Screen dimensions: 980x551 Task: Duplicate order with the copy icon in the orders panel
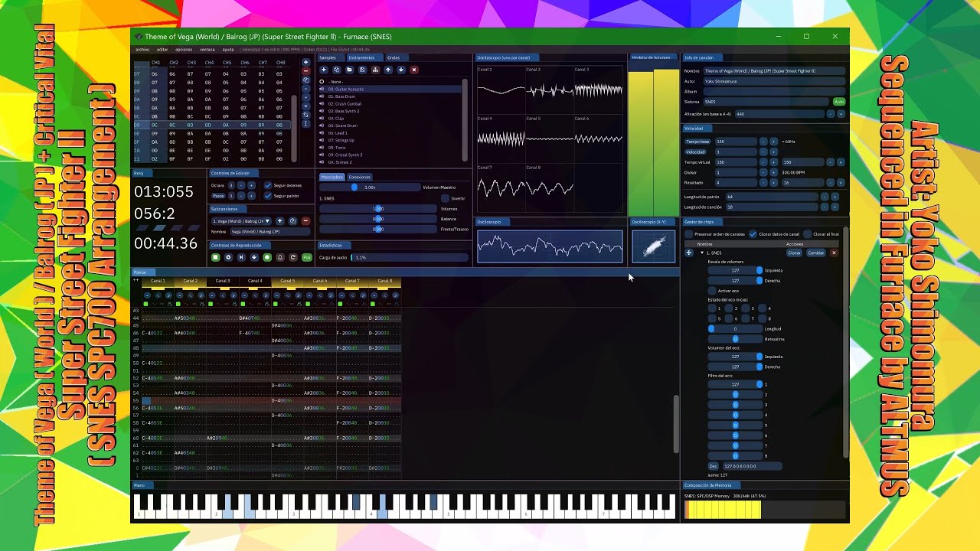305,80
